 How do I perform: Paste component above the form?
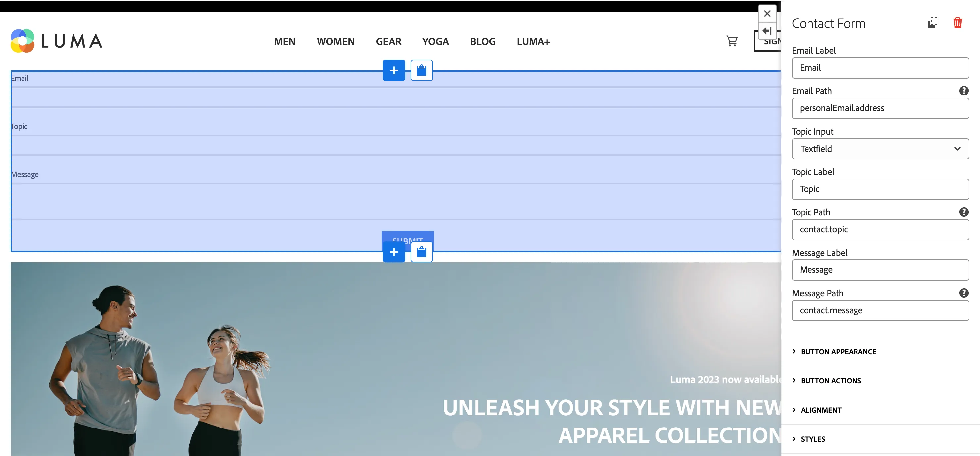point(421,70)
